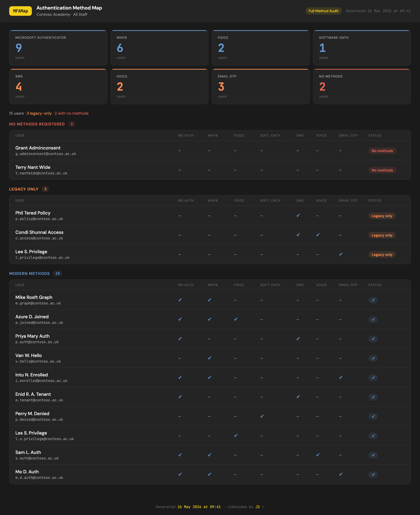Click Condi Shunnal Access's Voice checkmark

click(318, 235)
